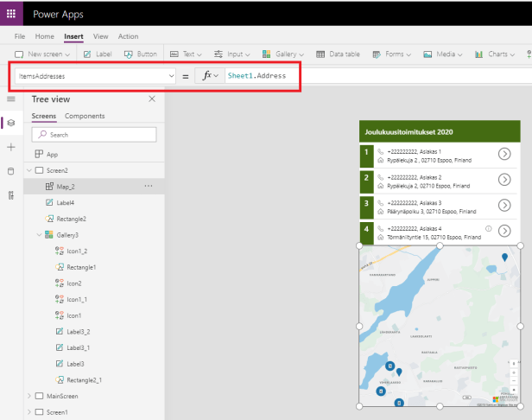Click the hamburger menu icon in left rail
Viewport: 532px width, 420px height.
[x=10, y=99]
